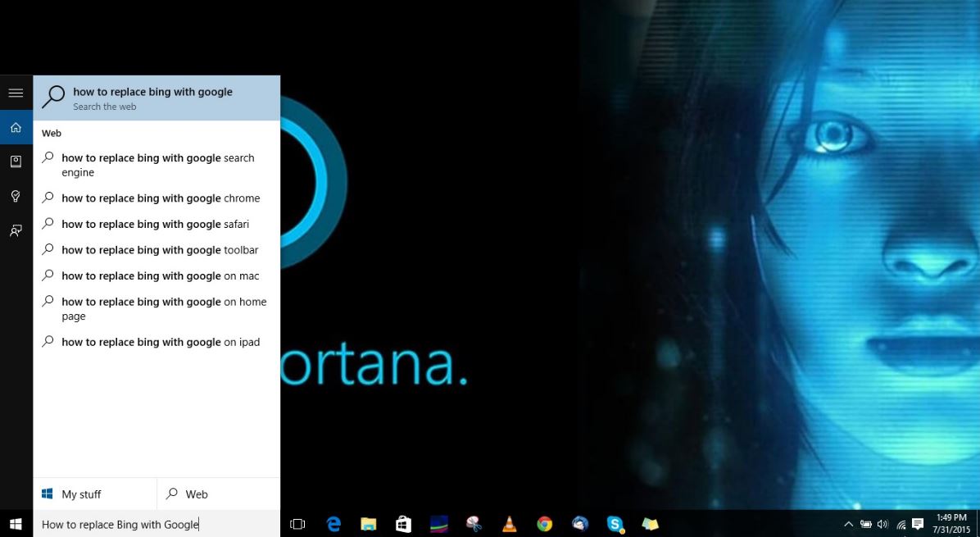Open Skype from the taskbar
This screenshot has width=980, height=537.
[615, 524]
